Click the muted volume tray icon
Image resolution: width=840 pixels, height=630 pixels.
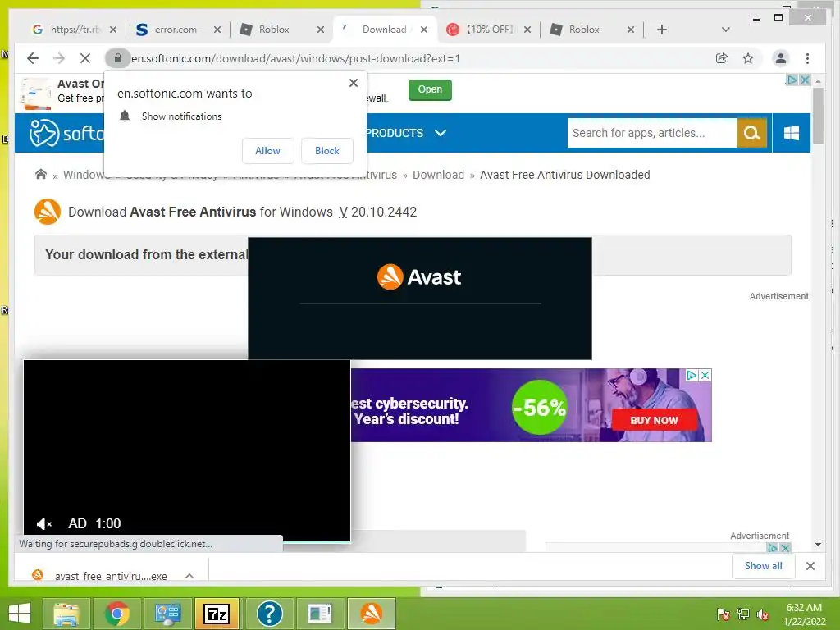pos(763,614)
